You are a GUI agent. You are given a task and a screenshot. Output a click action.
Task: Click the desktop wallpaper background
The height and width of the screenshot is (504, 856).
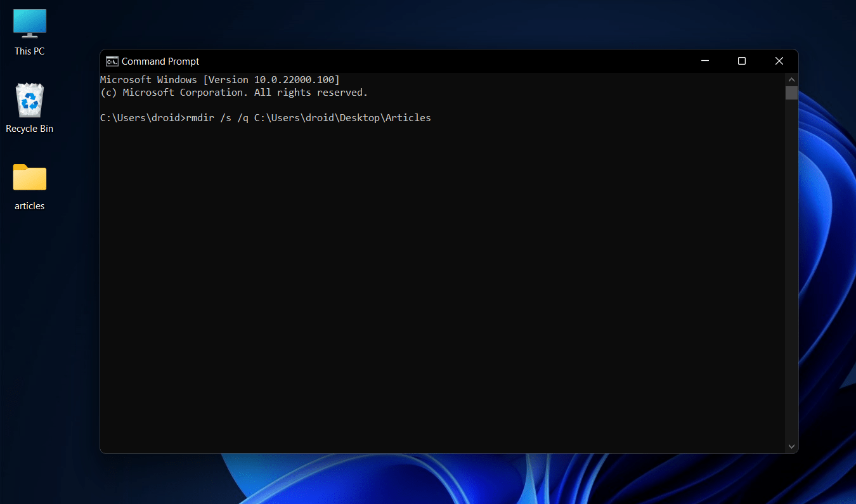click(x=444, y=482)
